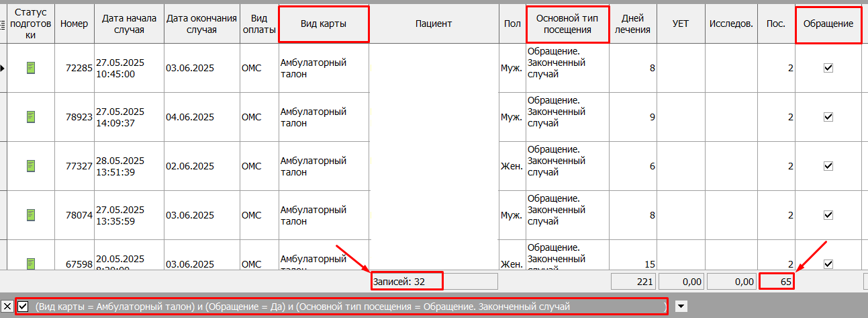The width and height of the screenshot is (868, 318).
Task: Click end date 04.06.2025 cell
Action: pos(201,117)
